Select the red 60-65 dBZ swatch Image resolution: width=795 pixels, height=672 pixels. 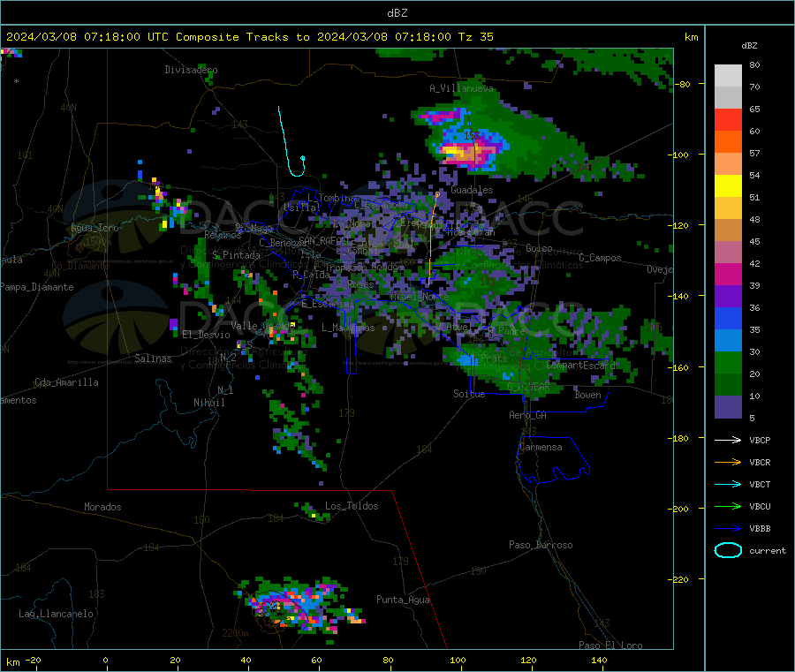pyautogui.click(x=728, y=120)
